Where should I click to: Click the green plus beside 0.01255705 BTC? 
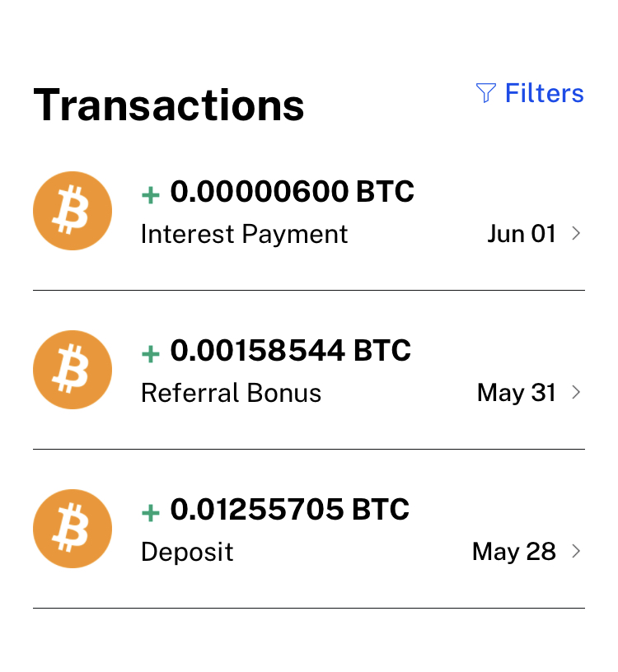pos(150,513)
